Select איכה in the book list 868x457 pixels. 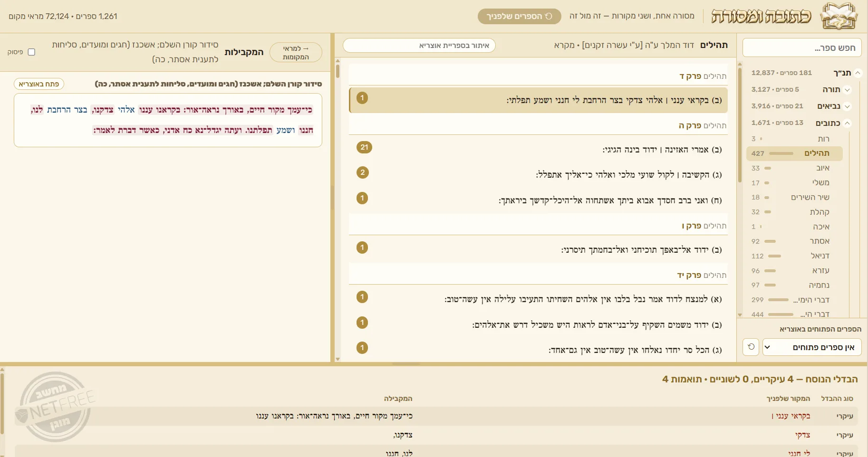tap(794, 227)
